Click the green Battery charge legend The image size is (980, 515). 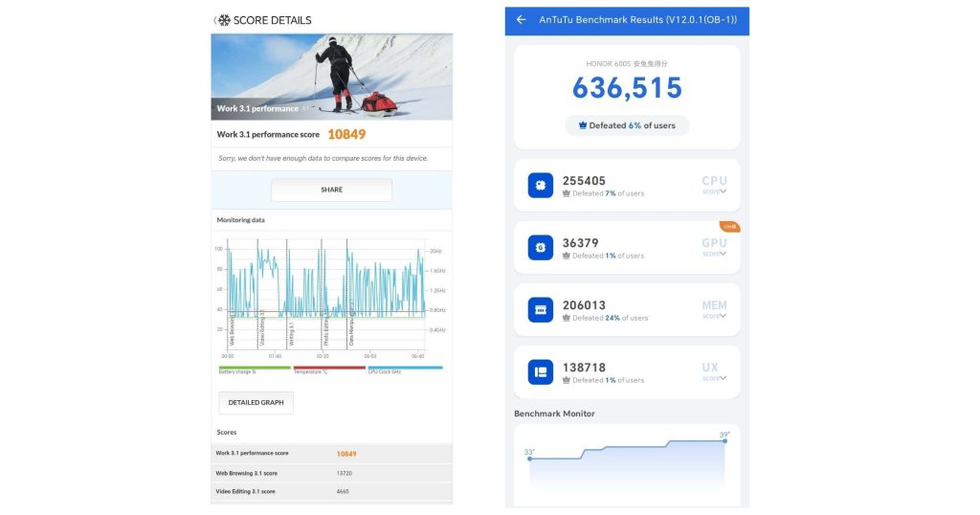pyautogui.click(x=255, y=369)
